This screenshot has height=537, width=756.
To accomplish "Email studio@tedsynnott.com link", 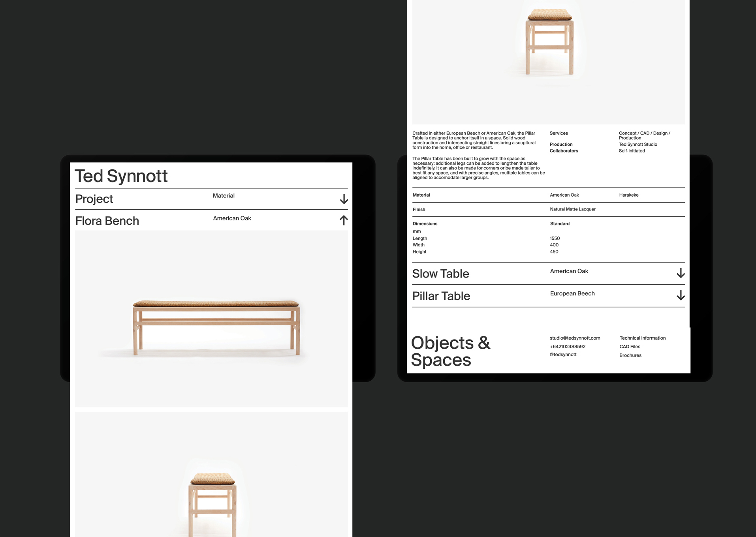I will (x=575, y=338).
